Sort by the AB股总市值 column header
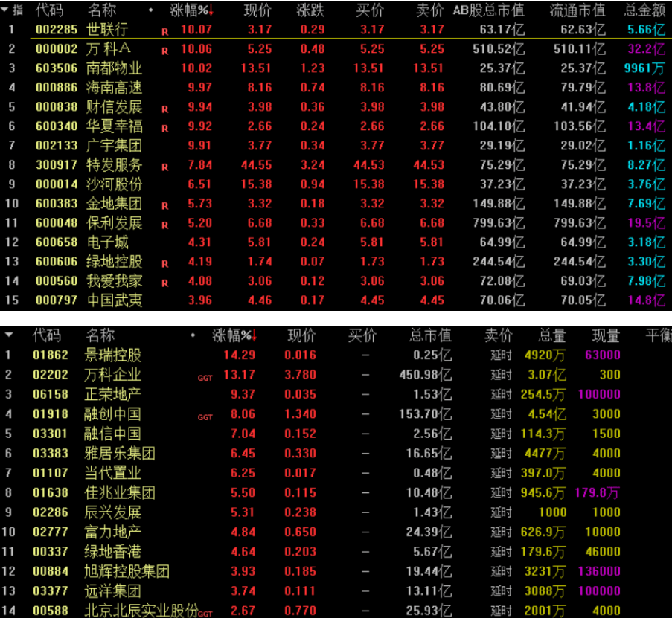Screen dimensions: 672x618 (x=488, y=10)
